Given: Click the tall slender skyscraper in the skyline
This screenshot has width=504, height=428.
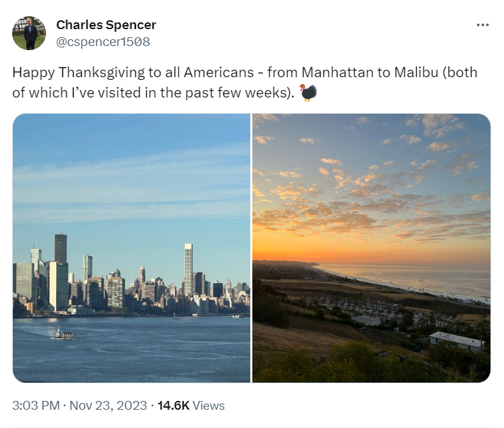Looking at the screenshot, I should point(188,270).
